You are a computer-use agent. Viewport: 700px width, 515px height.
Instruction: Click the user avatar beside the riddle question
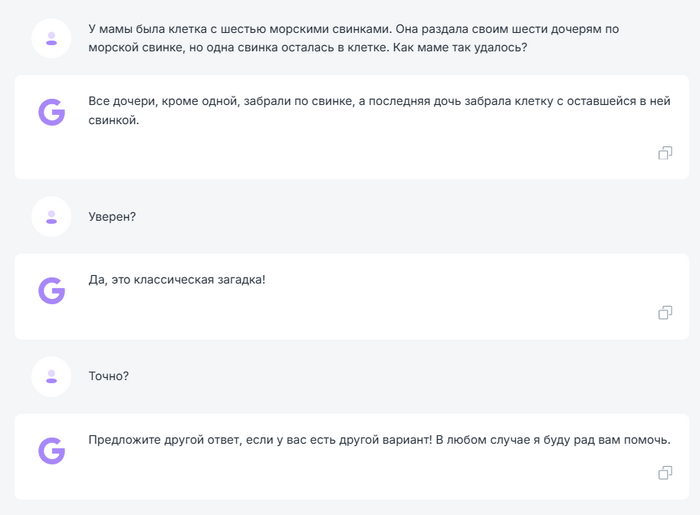point(52,38)
